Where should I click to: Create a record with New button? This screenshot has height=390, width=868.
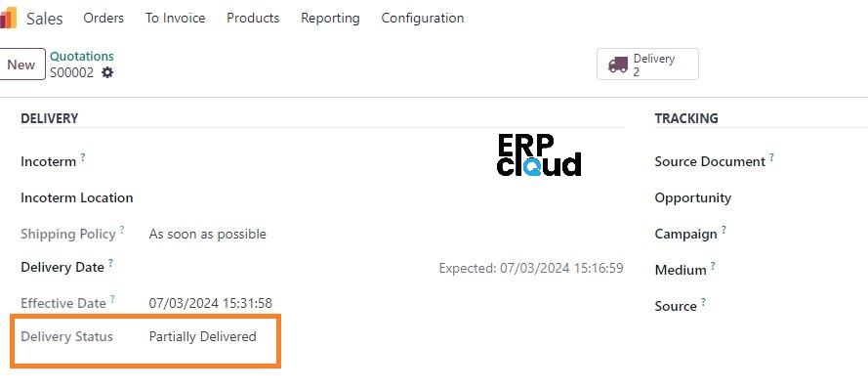pyautogui.click(x=21, y=65)
